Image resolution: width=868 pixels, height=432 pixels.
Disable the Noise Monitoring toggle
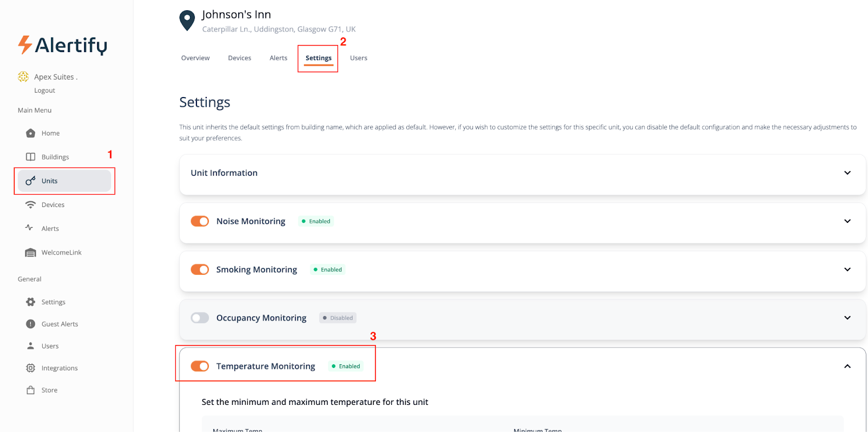(x=200, y=221)
